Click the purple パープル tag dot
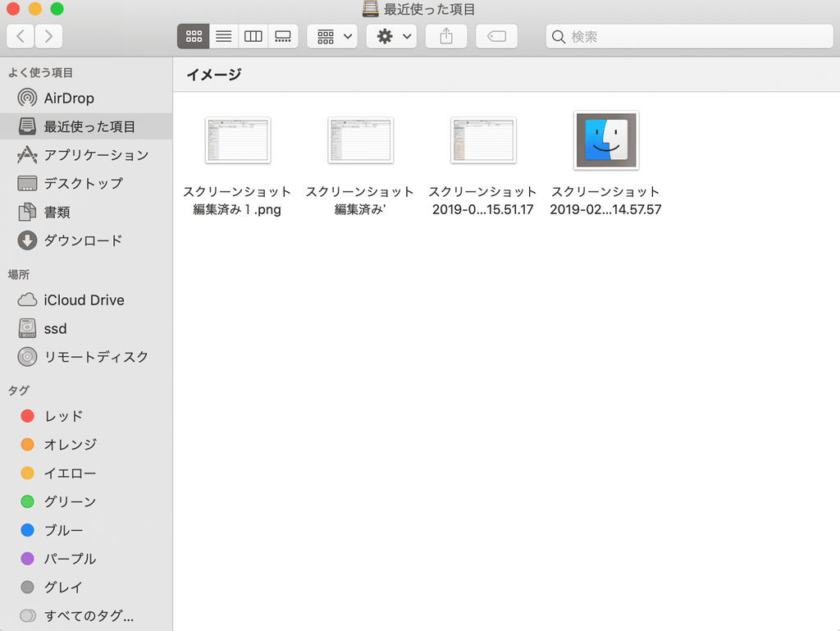This screenshot has height=631, width=840. (x=27, y=559)
